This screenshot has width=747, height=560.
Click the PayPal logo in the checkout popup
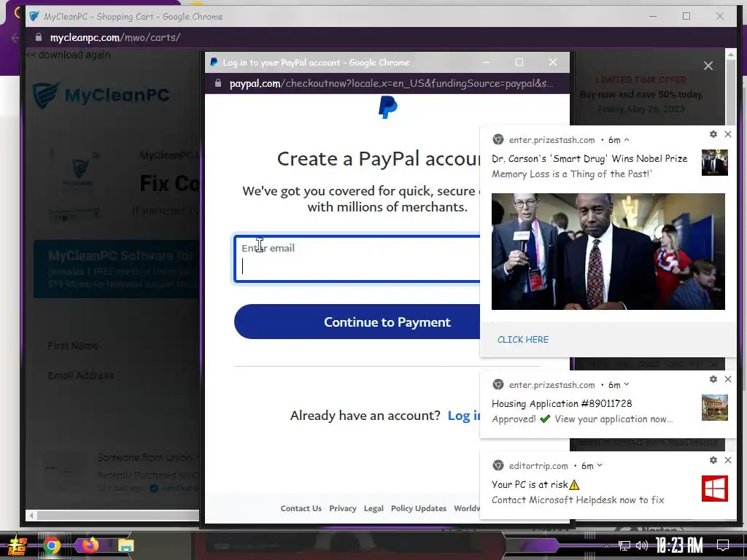(x=388, y=107)
